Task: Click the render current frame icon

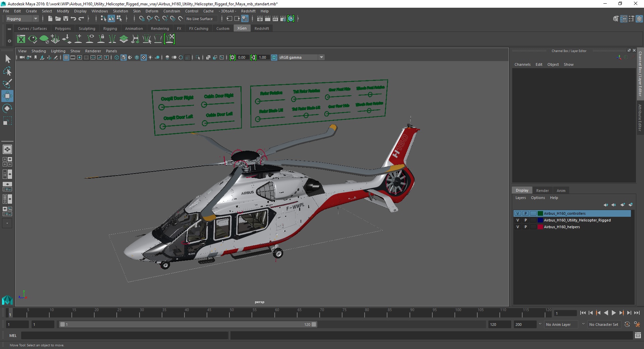Action: pos(267,19)
